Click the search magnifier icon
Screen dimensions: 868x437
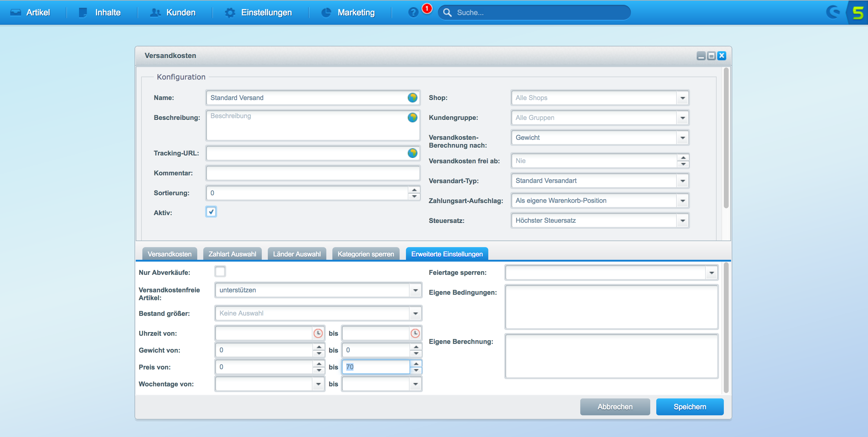[447, 12]
